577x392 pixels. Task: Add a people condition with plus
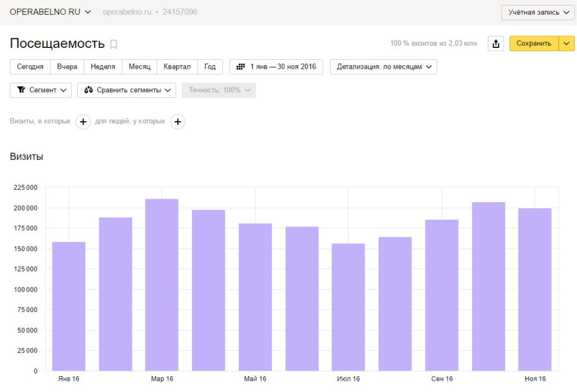pyautogui.click(x=177, y=122)
